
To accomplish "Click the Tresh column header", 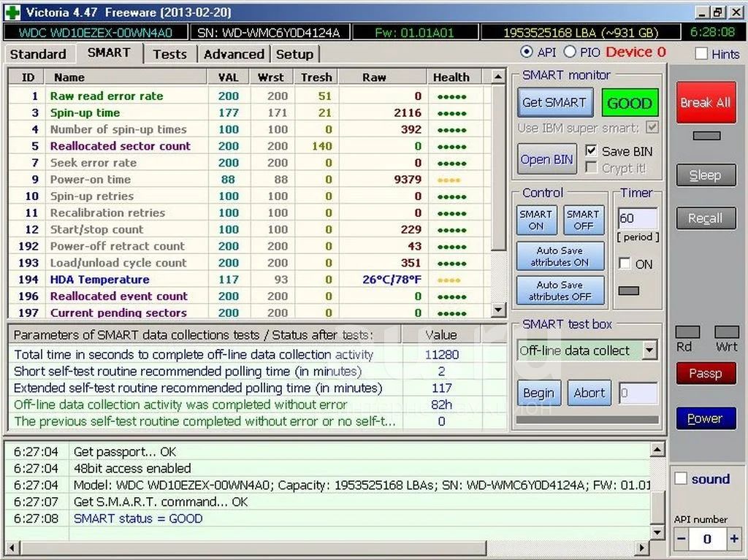I will 316,77.
